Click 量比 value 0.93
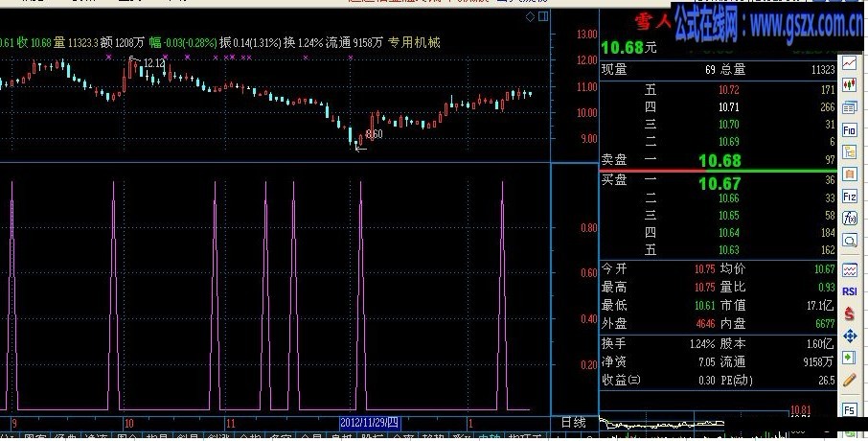This screenshot has width=868, height=441. tap(827, 287)
